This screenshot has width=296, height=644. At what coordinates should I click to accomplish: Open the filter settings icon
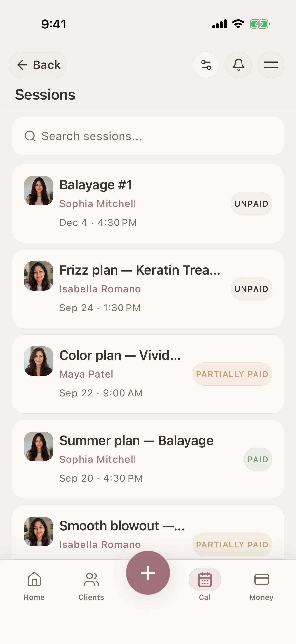[x=206, y=65]
